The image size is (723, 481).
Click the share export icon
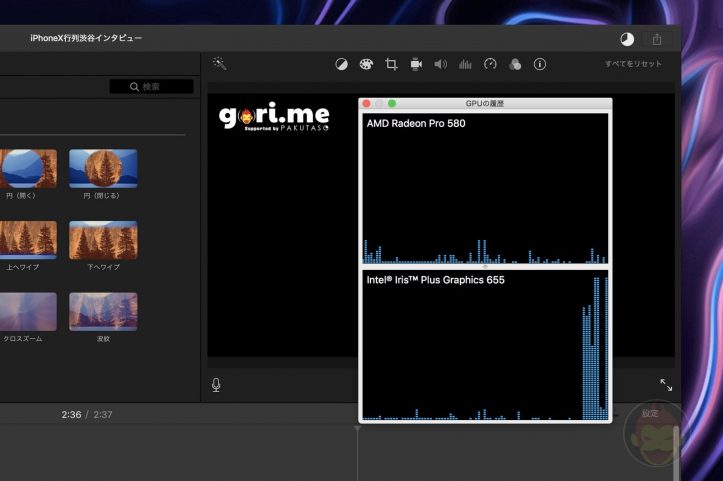[x=657, y=39]
